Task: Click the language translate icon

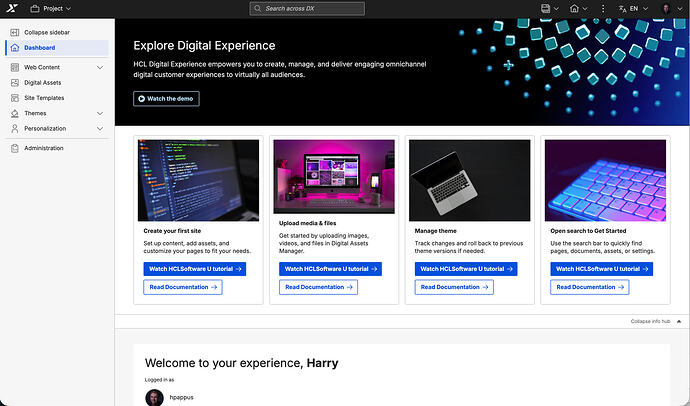Action: [622, 8]
